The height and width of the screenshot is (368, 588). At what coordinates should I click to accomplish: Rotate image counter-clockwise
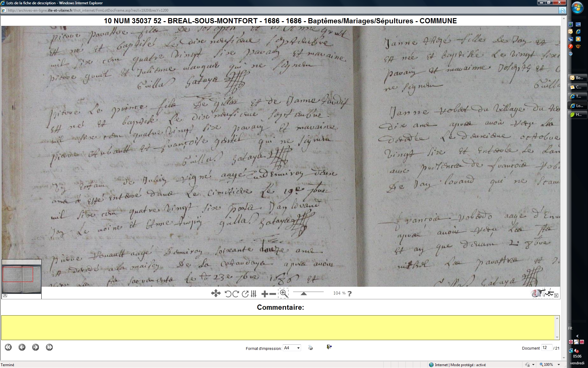pyautogui.click(x=228, y=294)
